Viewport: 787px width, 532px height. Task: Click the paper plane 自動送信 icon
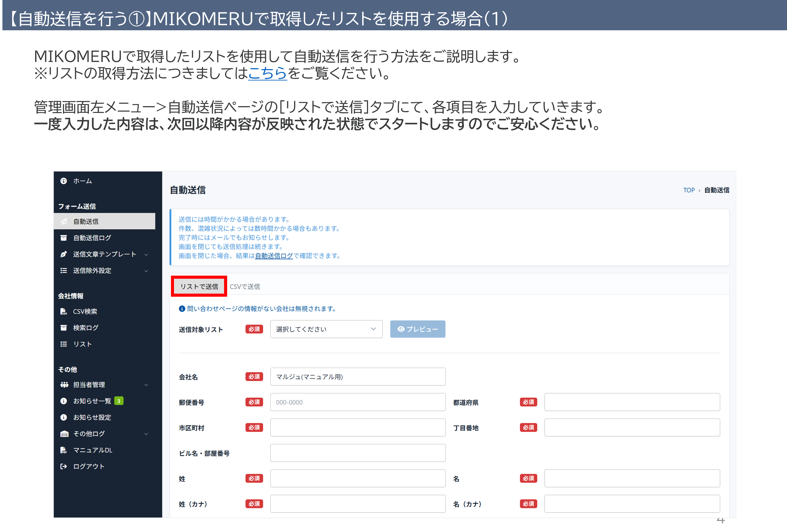(x=64, y=221)
